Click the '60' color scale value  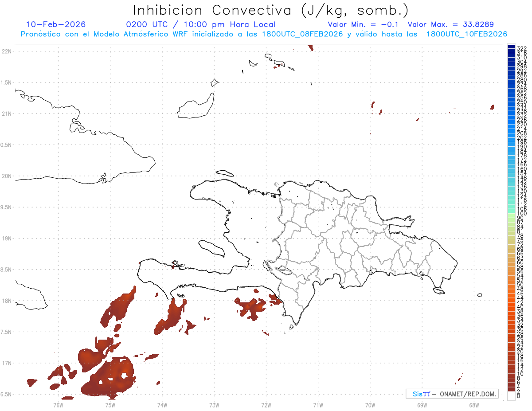point(520,262)
